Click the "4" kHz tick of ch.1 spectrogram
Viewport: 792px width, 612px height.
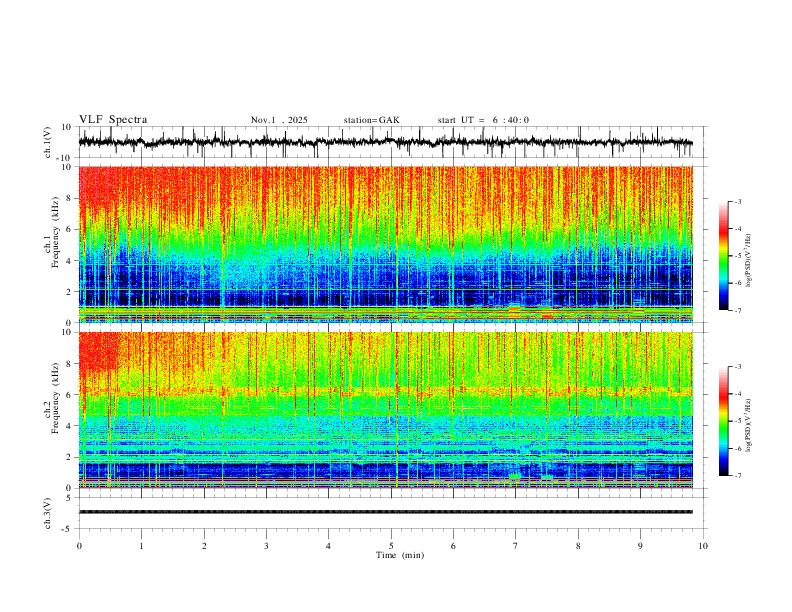tap(69, 261)
